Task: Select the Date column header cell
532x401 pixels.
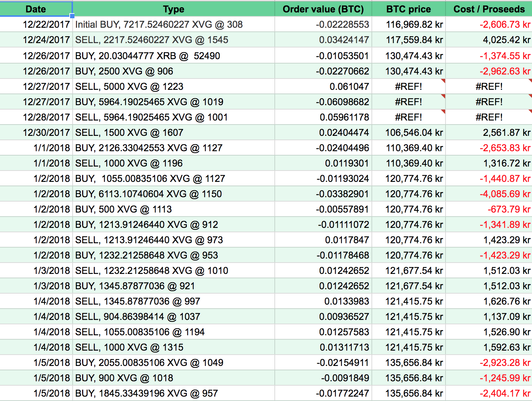Action: click(x=36, y=9)
